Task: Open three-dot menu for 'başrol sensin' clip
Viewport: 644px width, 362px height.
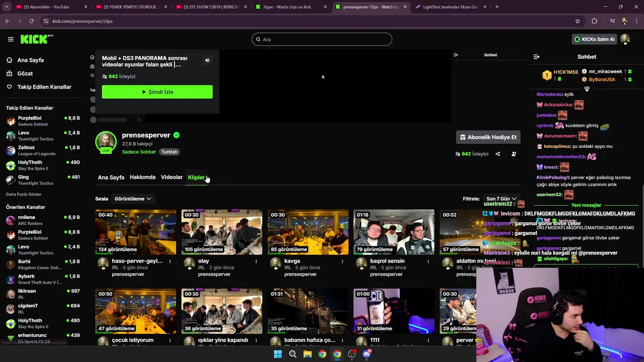Action: coord(428,261)
